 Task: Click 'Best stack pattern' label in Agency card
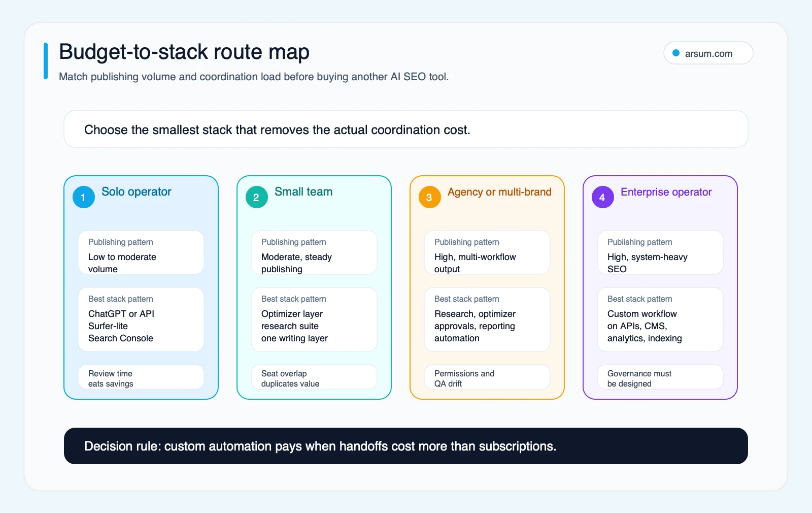pyautogui.click(x=467, y=299)
